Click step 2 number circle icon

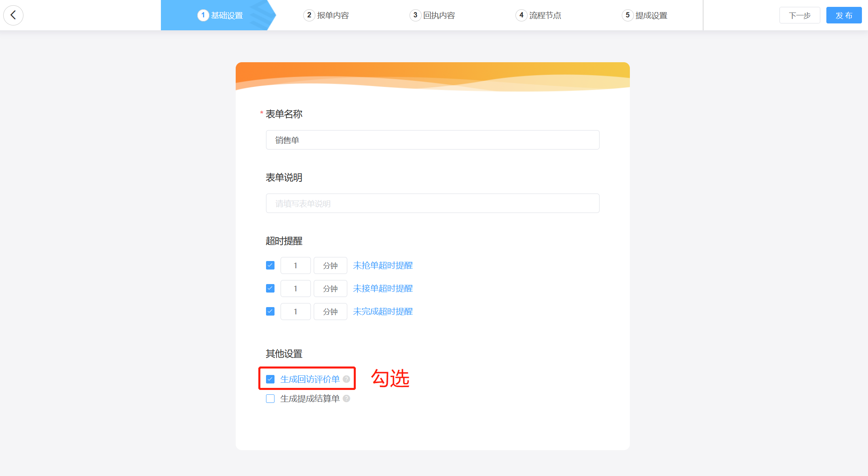pyautogui.click(x=309, y=15)
